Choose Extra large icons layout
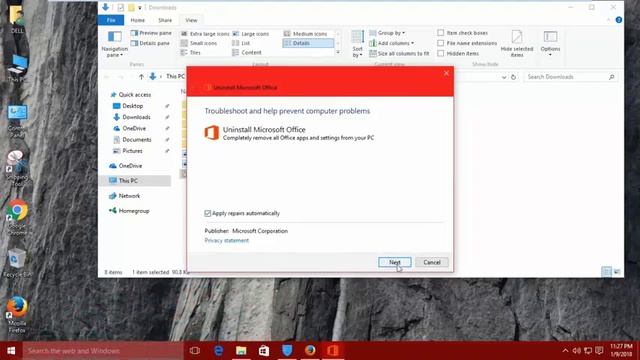This screenshot has height=360, width=640. tap(205, 33)
